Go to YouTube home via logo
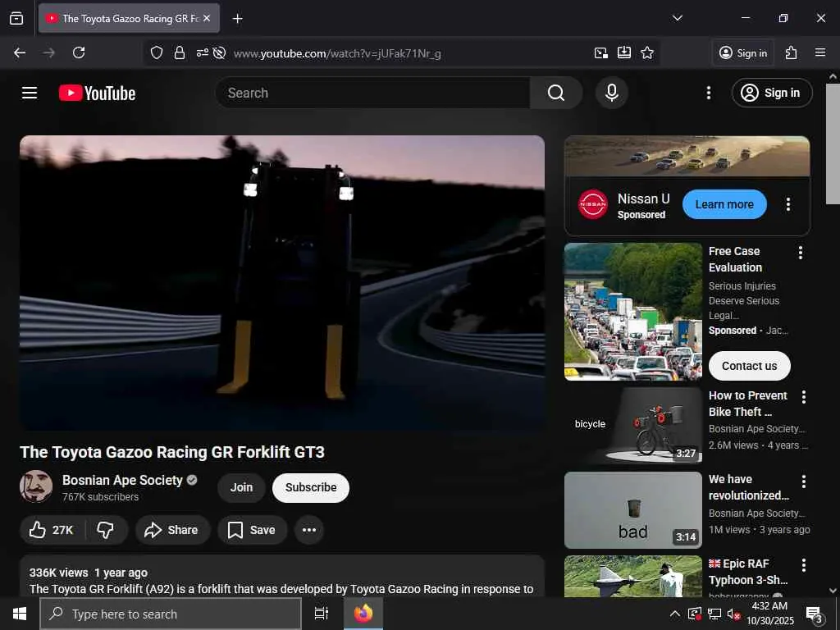 coord(97,94)
